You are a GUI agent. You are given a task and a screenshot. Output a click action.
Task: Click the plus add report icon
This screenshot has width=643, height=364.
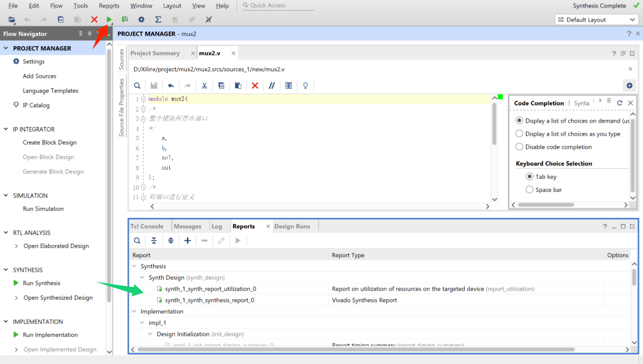(187, 240)
